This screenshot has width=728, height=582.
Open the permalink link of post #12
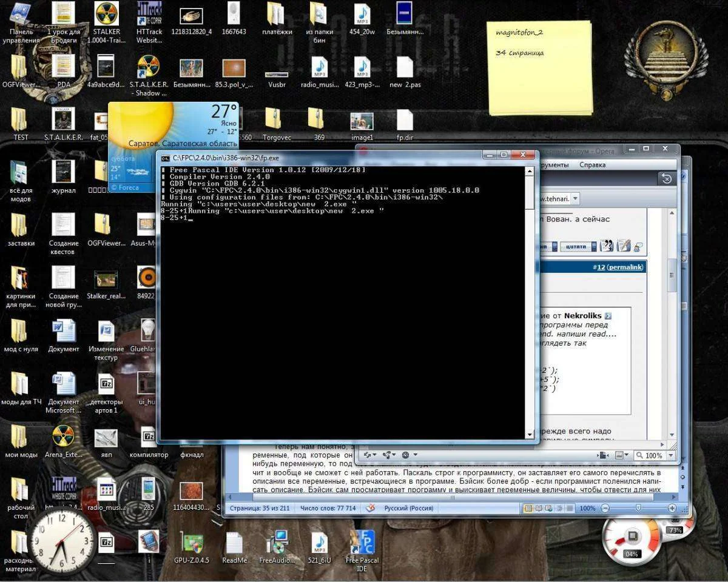(x=625, y=267)
